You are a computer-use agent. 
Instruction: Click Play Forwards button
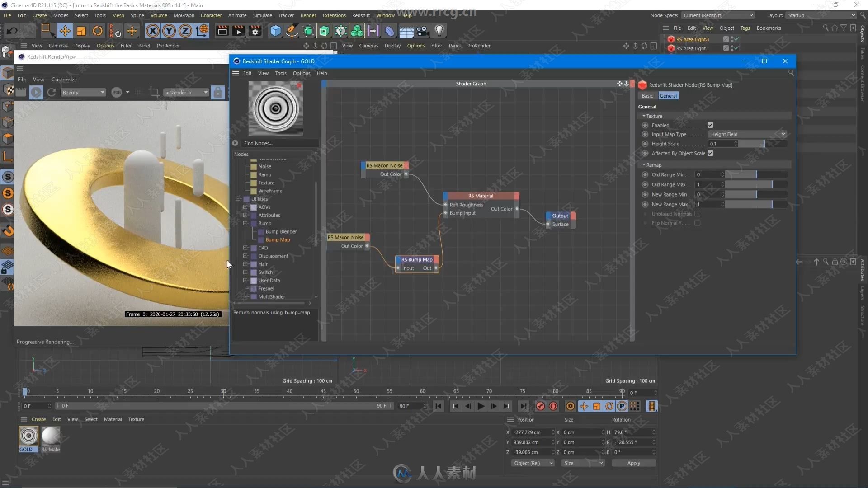pos(481,406)
